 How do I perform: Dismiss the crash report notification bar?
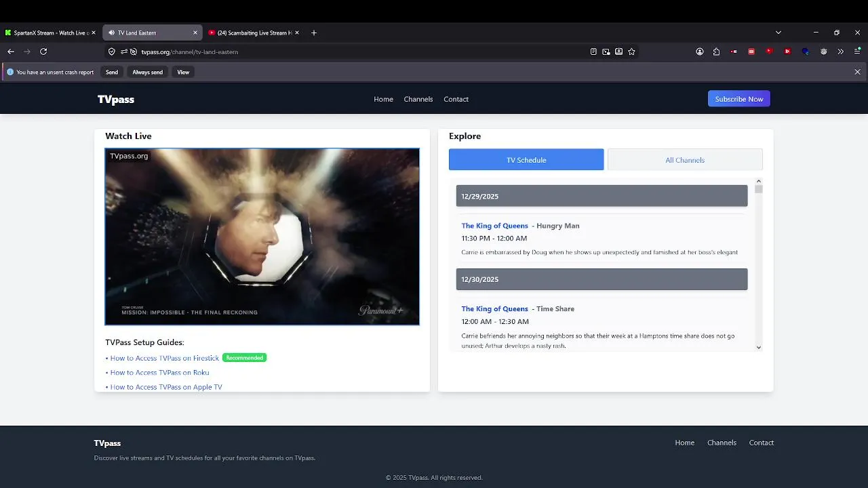click(858, 72)
